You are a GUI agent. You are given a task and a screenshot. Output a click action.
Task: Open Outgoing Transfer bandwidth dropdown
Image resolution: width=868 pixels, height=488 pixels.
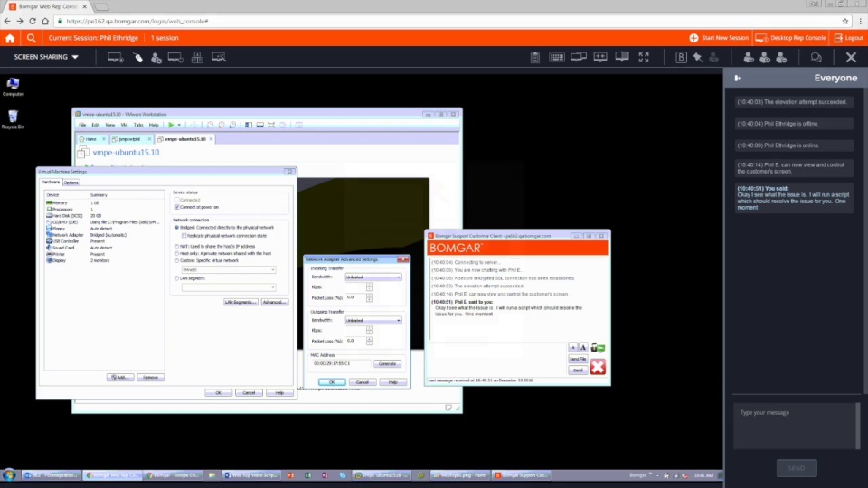click(373, 320)
